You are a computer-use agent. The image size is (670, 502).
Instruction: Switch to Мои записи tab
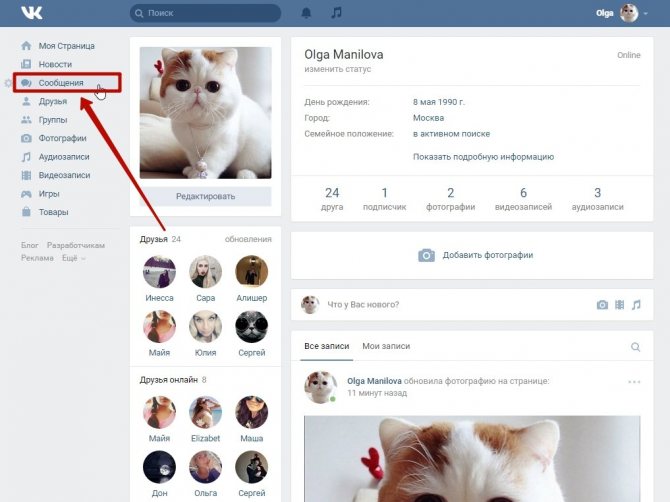[386, 346]
